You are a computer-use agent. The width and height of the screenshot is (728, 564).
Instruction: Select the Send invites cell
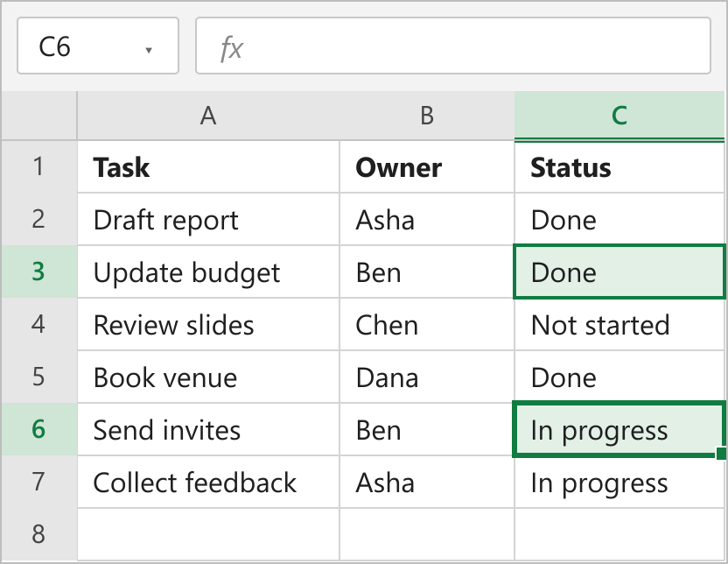pyautogui.click(x=208, y=429)
